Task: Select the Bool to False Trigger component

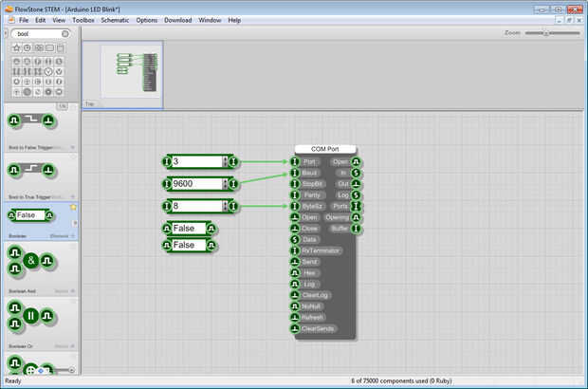Action: click(x=42, y=128)
